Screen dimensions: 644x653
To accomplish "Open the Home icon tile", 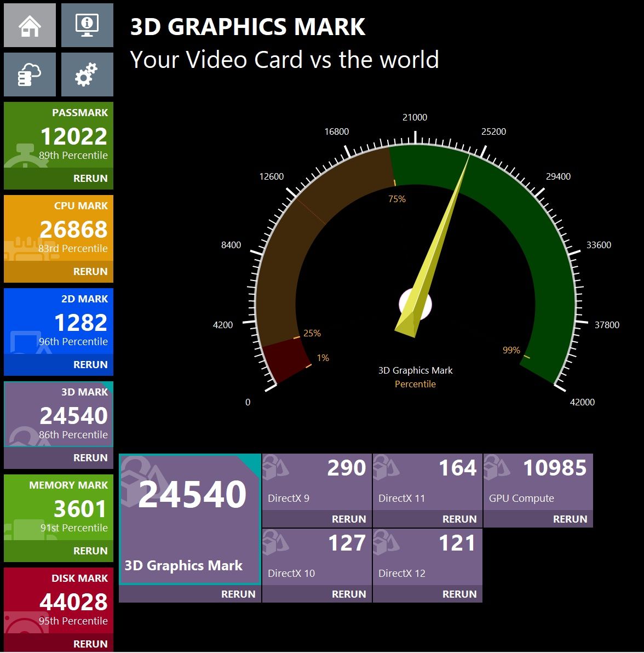I will [x=30, y=25].
